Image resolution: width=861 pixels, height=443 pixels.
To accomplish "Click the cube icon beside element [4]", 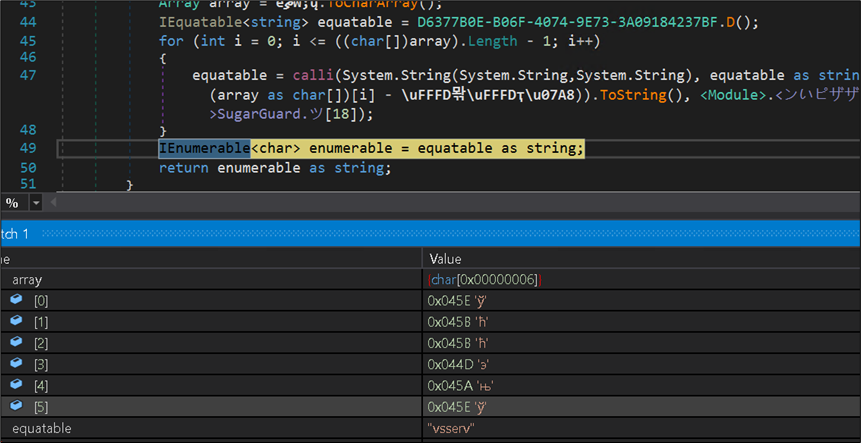I will pos(16,384).
